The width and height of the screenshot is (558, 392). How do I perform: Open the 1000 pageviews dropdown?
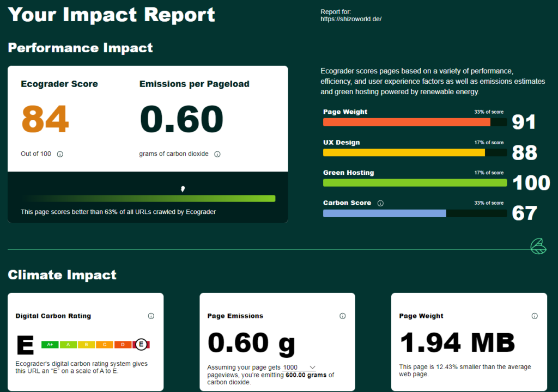click(299, 367)
